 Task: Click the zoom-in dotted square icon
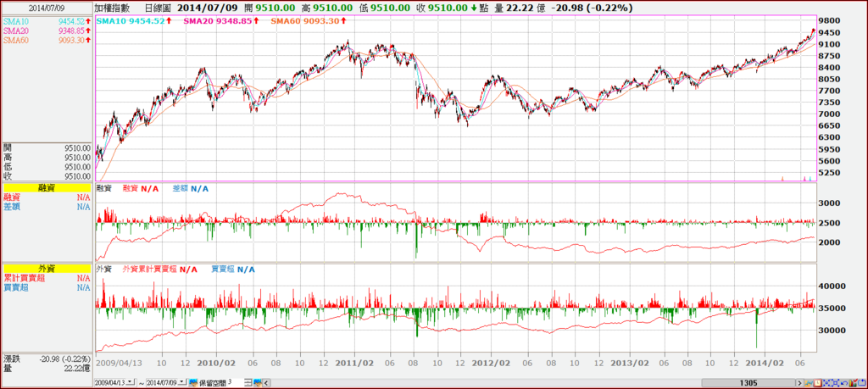pyautogui.click(x=826, y=383)
